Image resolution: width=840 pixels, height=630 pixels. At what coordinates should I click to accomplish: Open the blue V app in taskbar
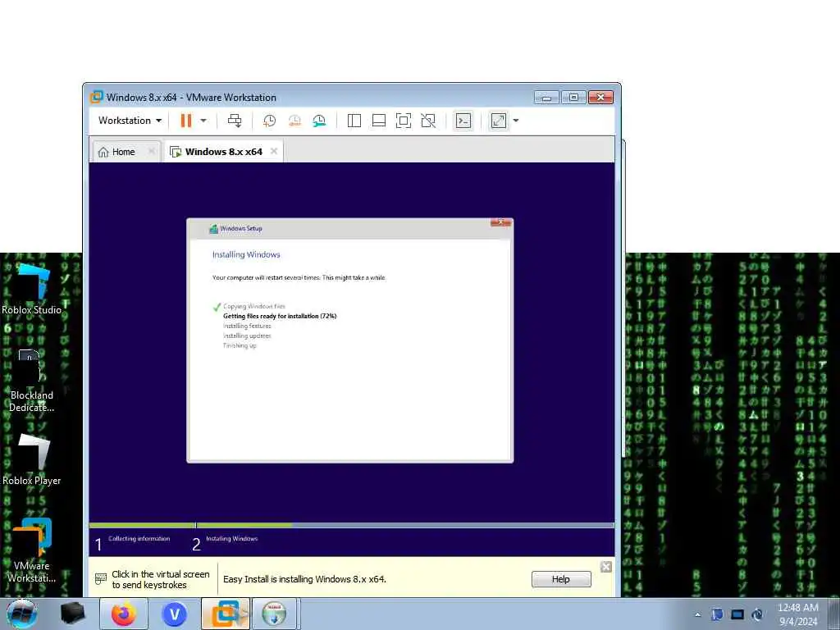pyautogui.click(x=174, y=614)
